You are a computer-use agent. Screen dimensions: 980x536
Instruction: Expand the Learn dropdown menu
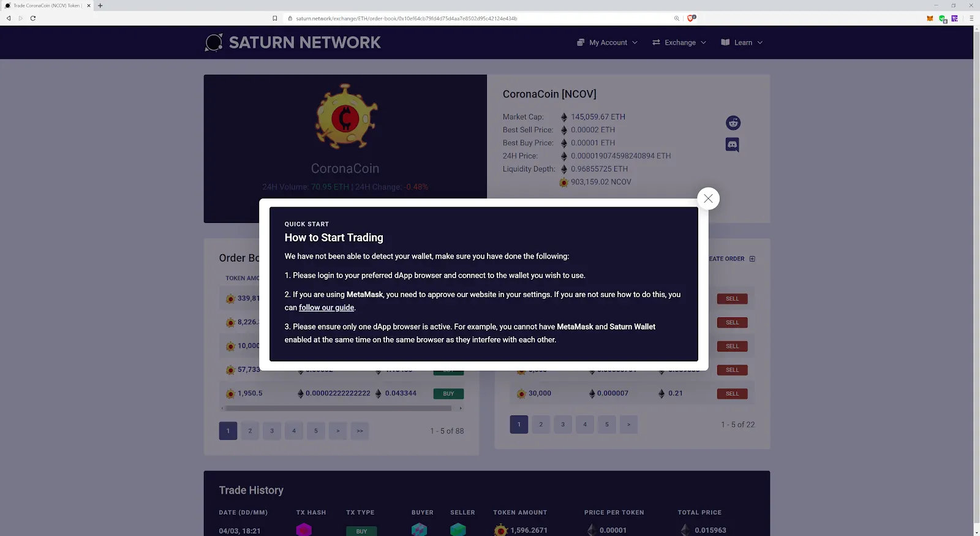(742, 42)
